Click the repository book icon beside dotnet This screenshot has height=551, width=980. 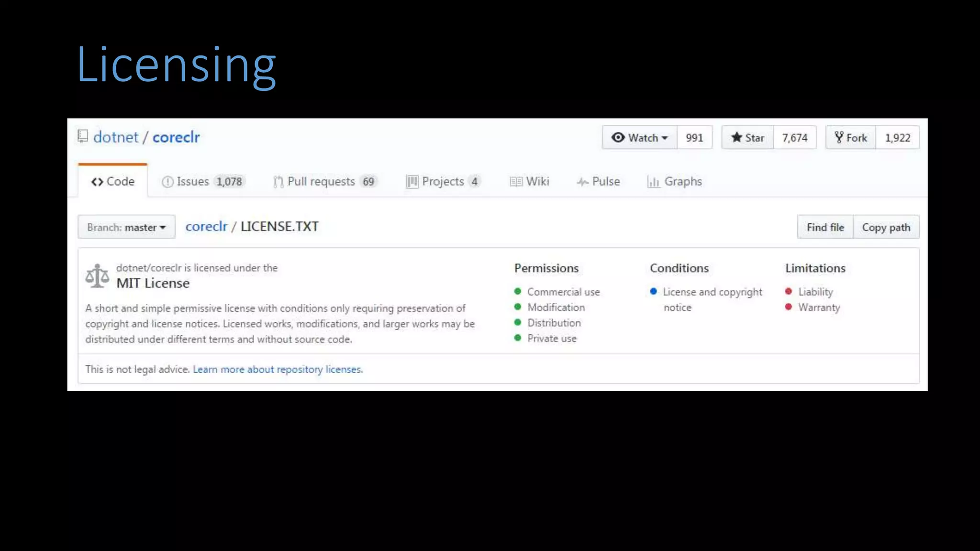pyautogui.click(x=83, y=137)
